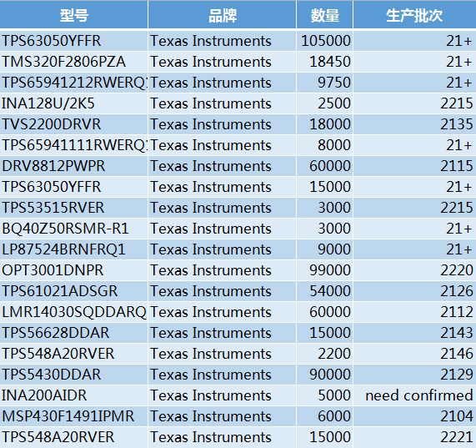Click cell TVS2200DRVR

coord(73,124)
